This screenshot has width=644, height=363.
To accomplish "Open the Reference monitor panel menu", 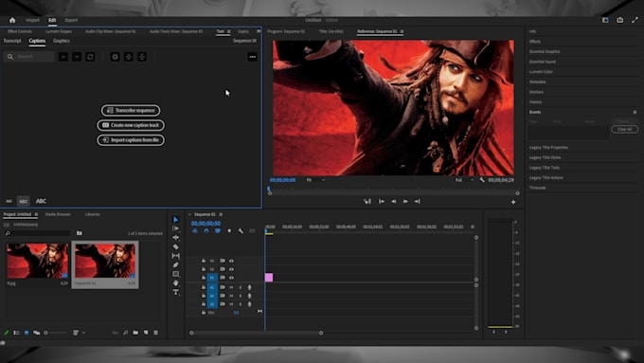I will tap(402, 31).
